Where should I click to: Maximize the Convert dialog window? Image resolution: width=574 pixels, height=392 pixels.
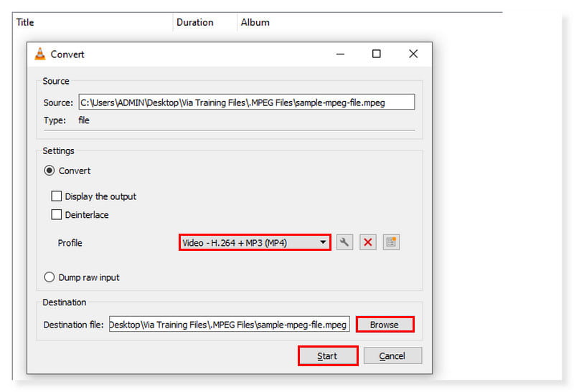(376, 54)
